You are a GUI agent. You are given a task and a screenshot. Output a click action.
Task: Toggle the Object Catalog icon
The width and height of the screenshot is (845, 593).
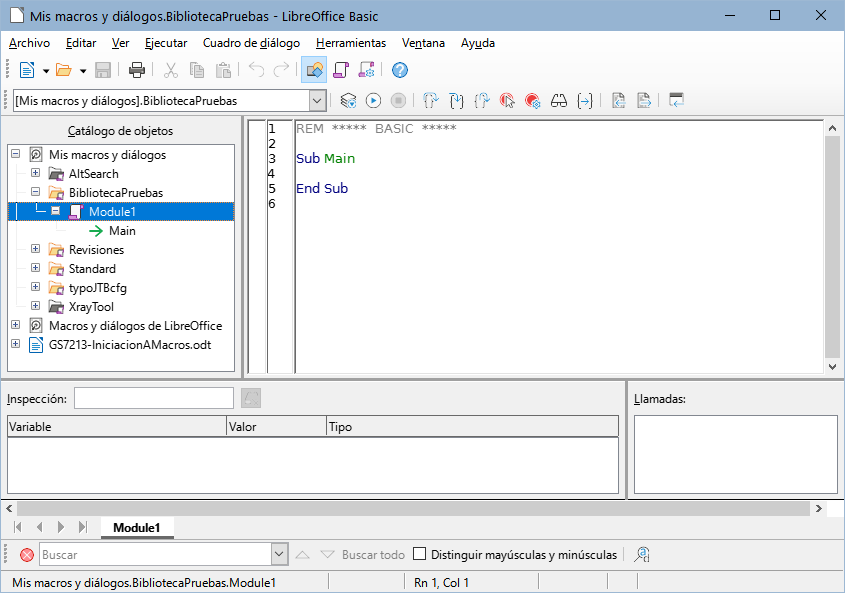[x=314, y=70]
